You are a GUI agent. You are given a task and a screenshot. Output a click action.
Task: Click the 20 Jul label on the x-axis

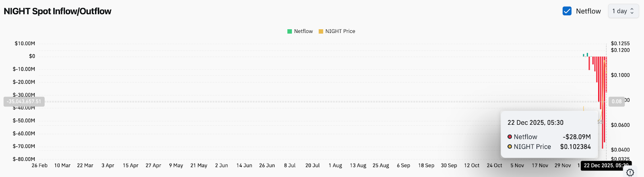[x=312, y=165]
